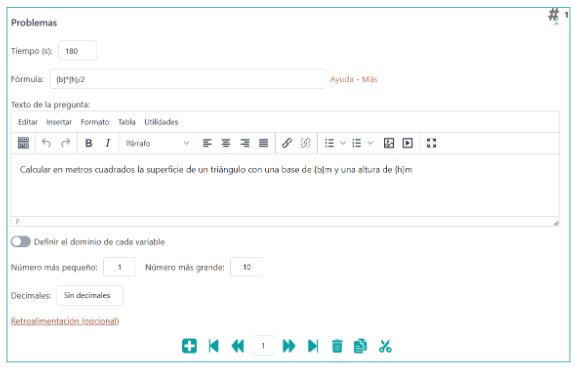Insert an image from toolbar
The height and width of the screenshot is (367, 575).
(389, 143)
